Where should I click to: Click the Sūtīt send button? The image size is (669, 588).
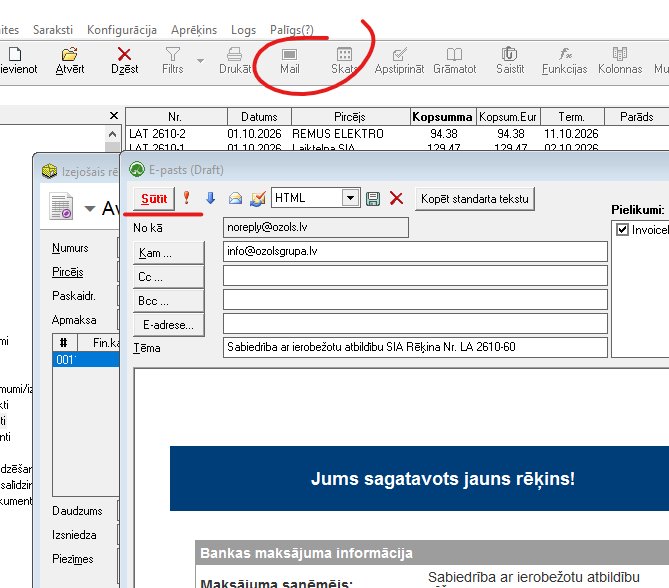[x=154, y=199]
